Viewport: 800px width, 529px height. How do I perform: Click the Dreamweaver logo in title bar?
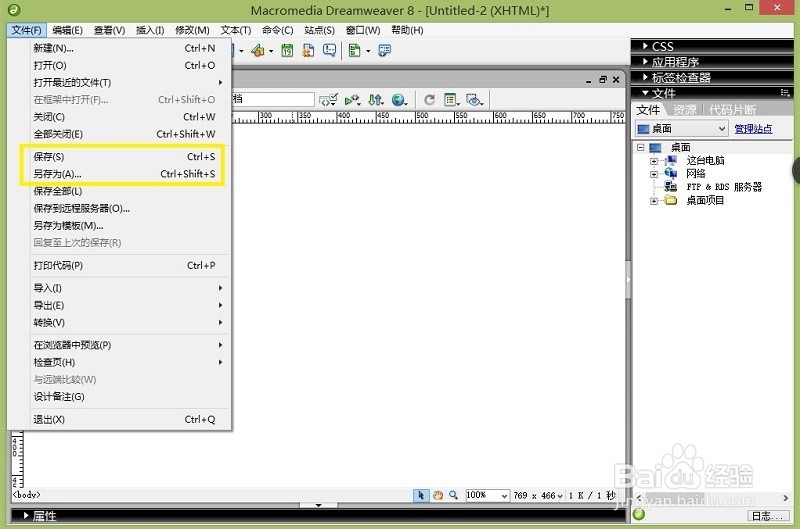pyautogui.click(x=14, y=9)
